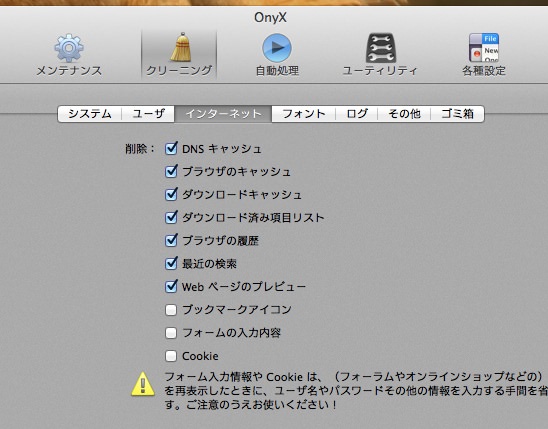
Task: Switch to the ユーザ tab
Action: (x=148, y=114)
